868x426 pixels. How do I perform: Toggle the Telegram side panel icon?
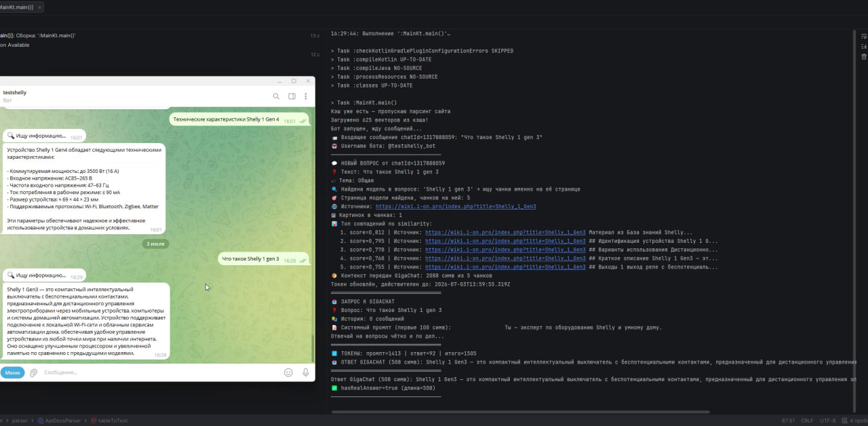click(x=292, y=96)
